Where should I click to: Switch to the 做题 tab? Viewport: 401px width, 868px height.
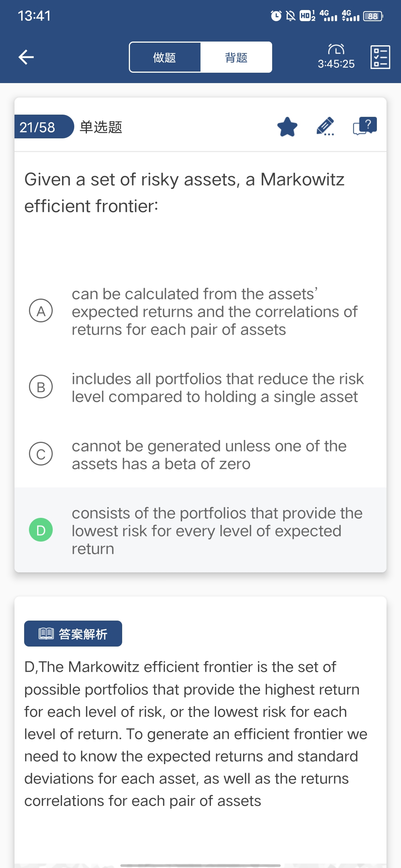pyautogui.click(x=165, y=57)
